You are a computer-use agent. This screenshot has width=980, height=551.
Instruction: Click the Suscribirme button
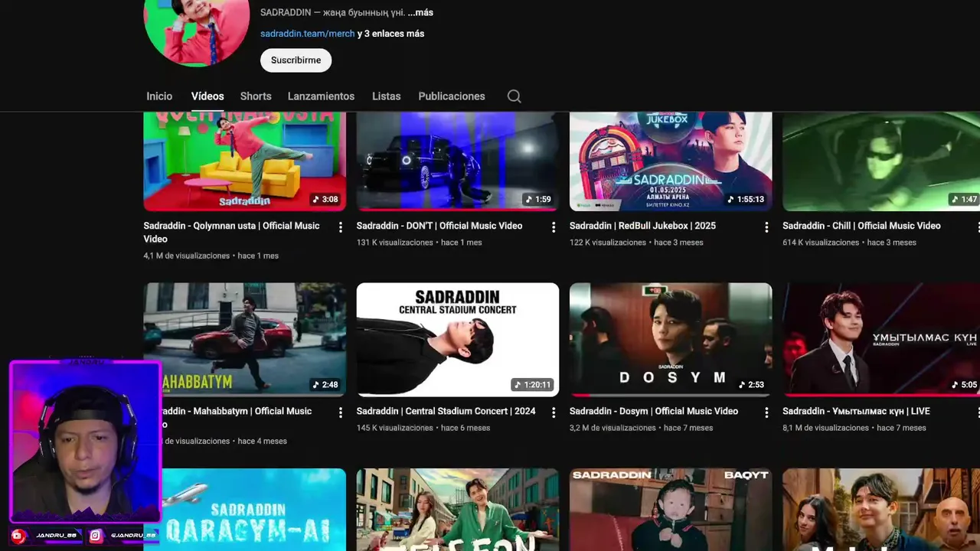[296, 60]
